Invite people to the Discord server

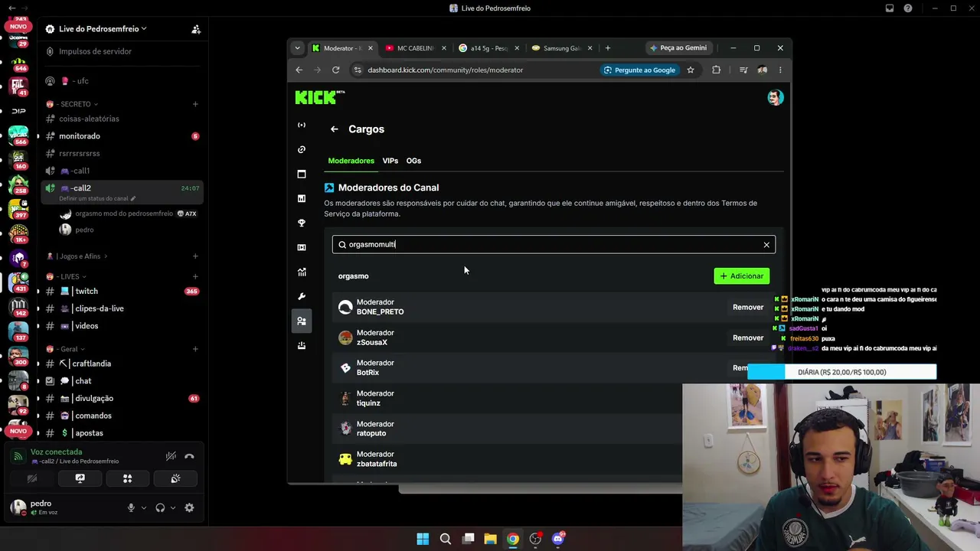pos(196,29)
